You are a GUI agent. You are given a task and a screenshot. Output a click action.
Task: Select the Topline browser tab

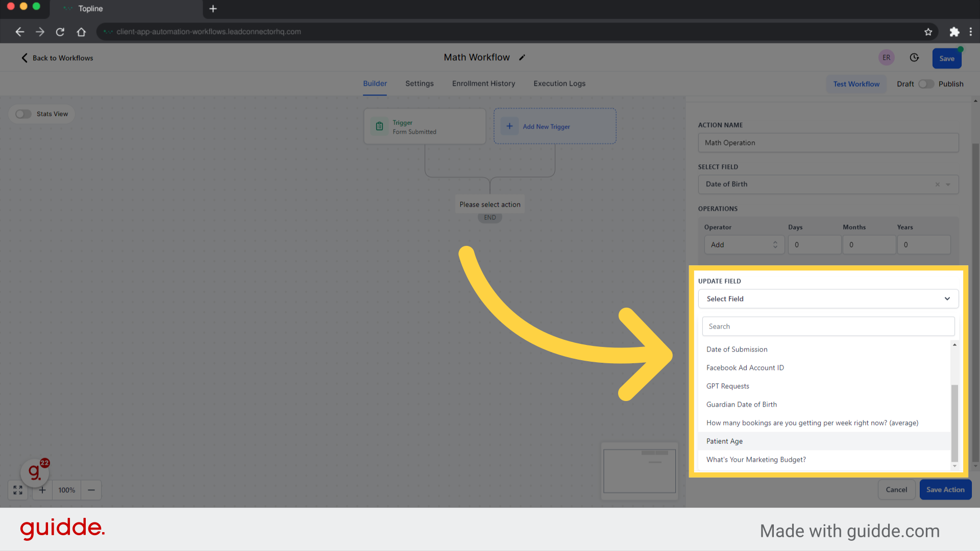tap(127, 9)
